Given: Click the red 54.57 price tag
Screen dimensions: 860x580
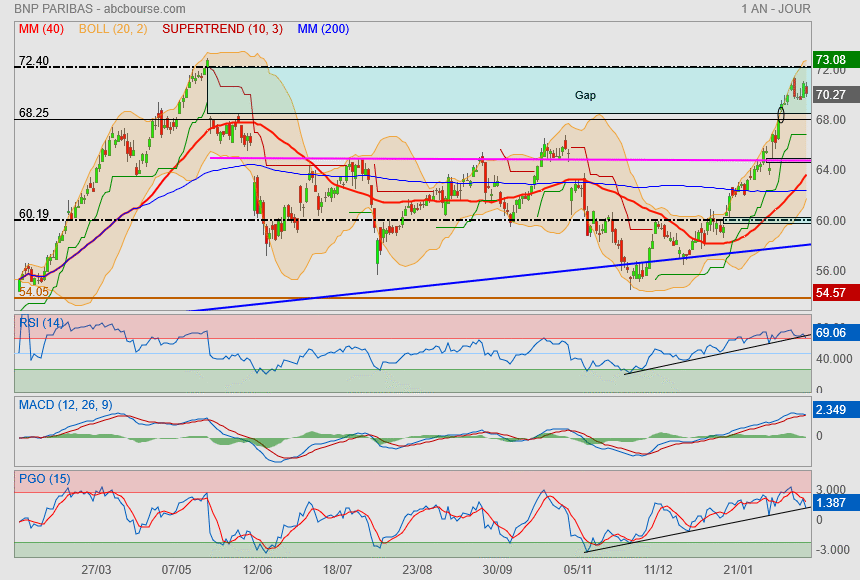Looking at the screenshot, I should [x=831, y=293].
